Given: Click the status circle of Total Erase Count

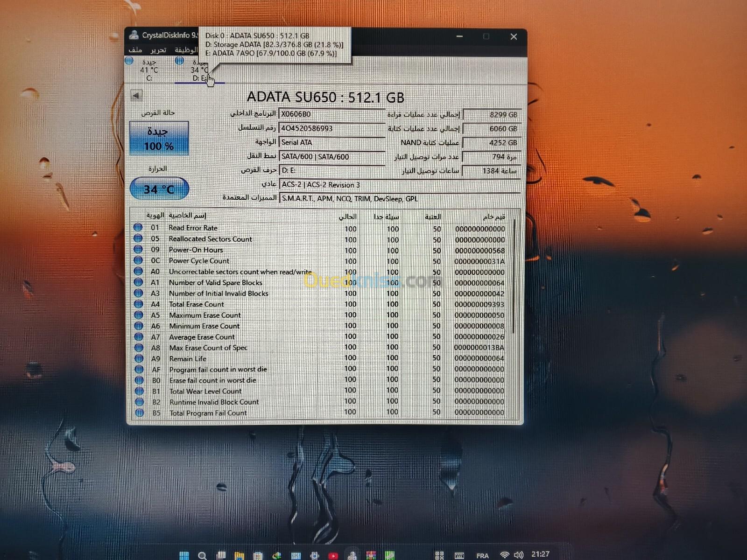Looking at the screenshot, I should 138,304.
